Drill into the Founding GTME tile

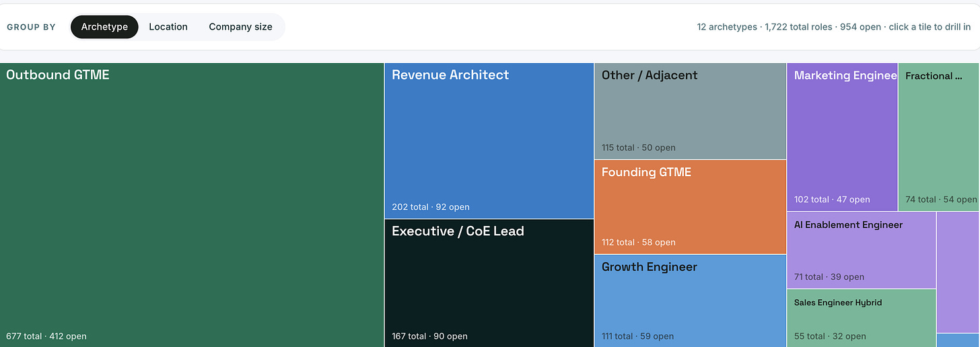(x=690, y=206)
